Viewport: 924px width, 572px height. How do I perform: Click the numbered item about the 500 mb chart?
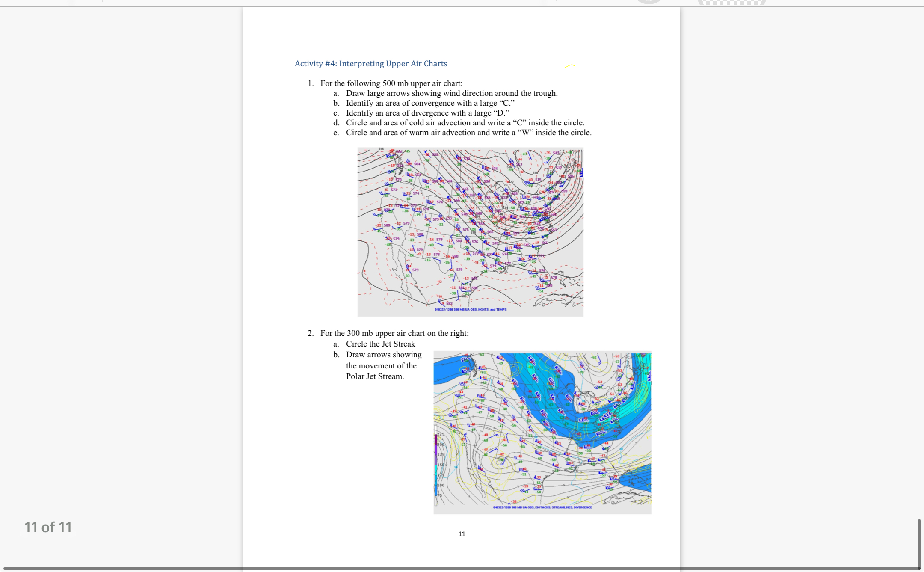(385, 83)
